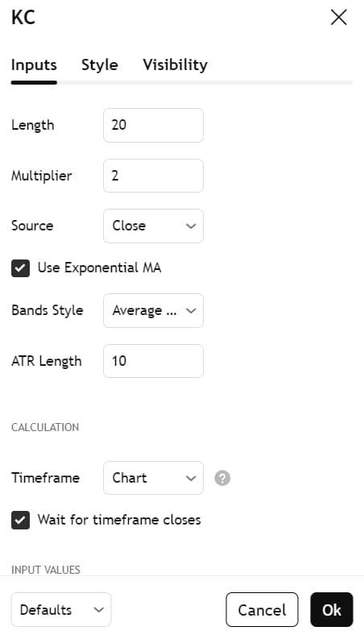The height and width of the screenshot is (635, 364).
Task: Click the Bands Style chevron arrow
Action: pyautogui.click(x=191, y=310)
